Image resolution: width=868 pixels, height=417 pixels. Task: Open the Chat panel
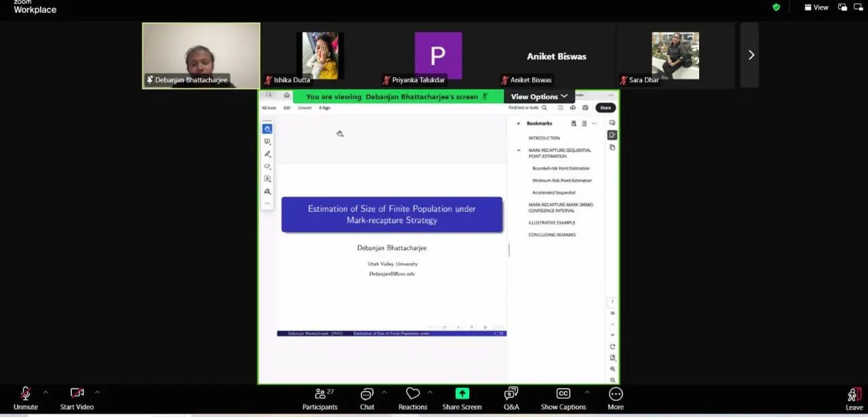click(367, 399)
